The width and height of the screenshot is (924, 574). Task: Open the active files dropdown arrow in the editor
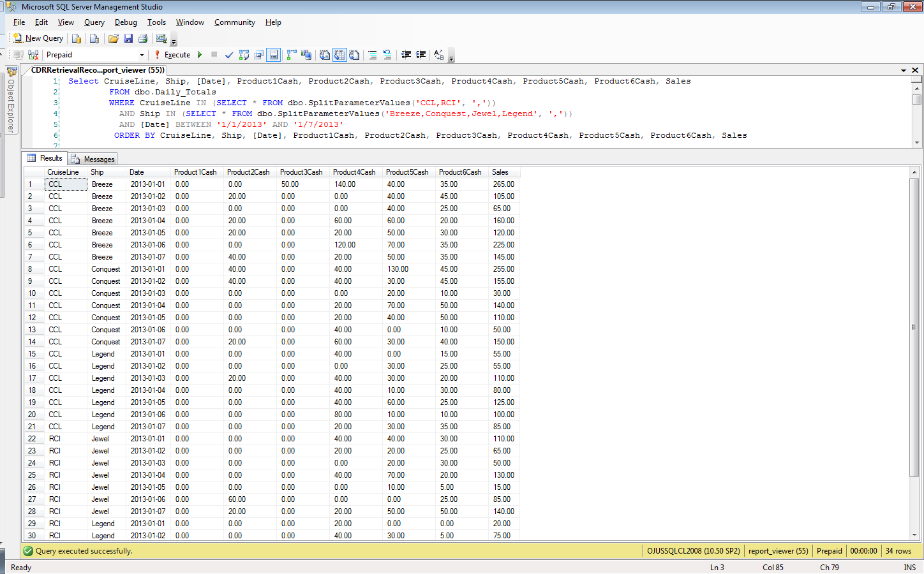click(x=904, y=70)
